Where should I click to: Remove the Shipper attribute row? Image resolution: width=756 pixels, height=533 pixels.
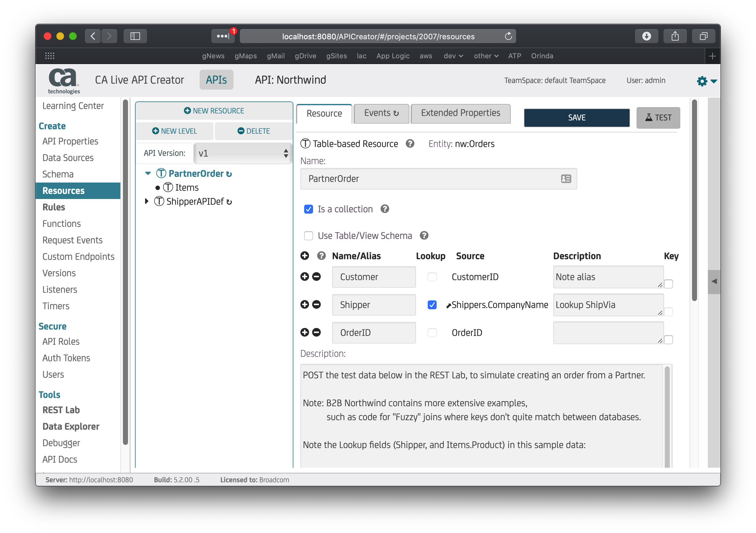pyautogui.click(x=317, y=304)
